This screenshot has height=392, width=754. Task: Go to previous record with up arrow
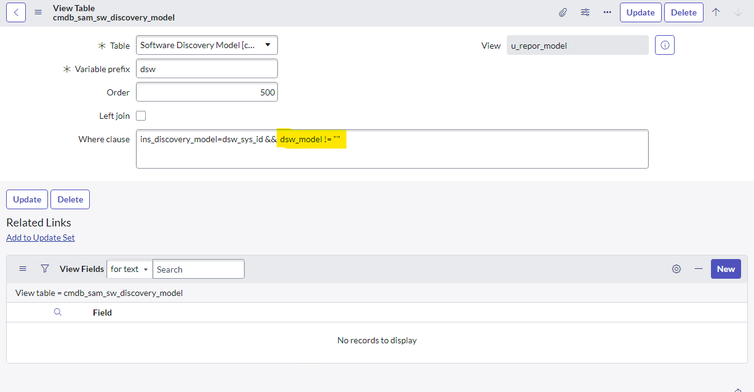(716, 13)
